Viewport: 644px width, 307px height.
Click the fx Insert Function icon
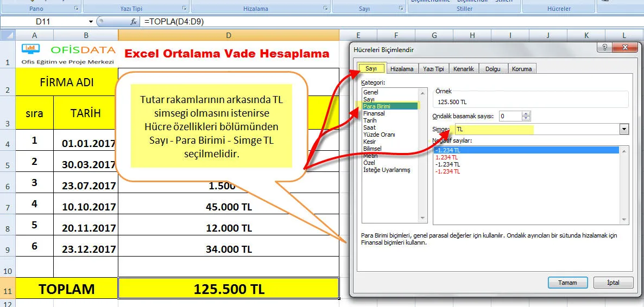click(x=134, y=22)
